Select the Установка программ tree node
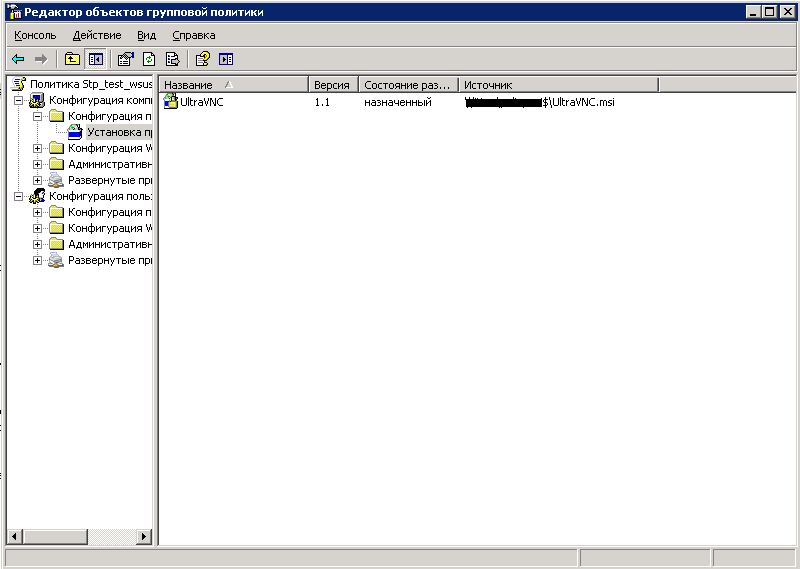This screenshot has width=800, height=569. (119, 132)
